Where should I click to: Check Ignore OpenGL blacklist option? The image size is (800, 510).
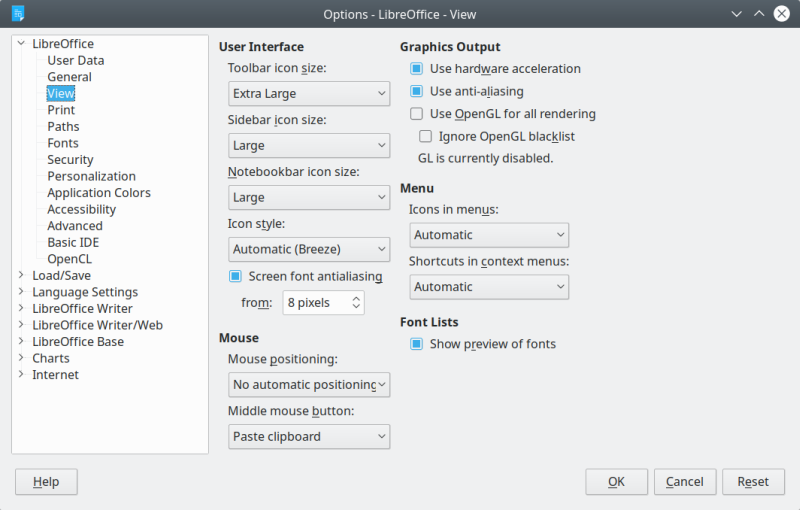[x=426, y=136]
